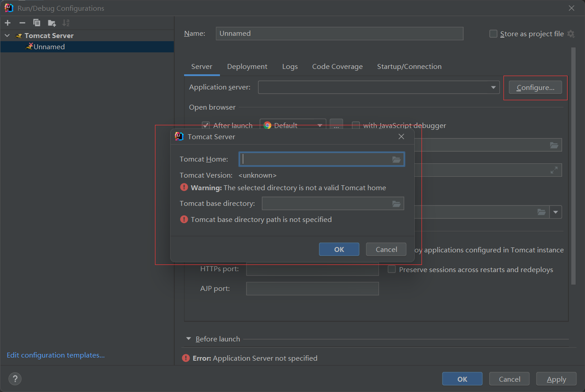Open the gear settings next to Store as project file

point(571,34)
